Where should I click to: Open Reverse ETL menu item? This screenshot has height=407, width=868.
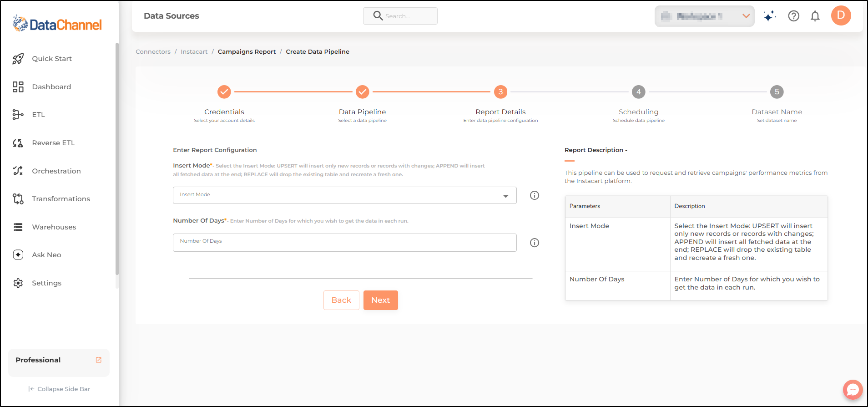[x=54, y=143]
